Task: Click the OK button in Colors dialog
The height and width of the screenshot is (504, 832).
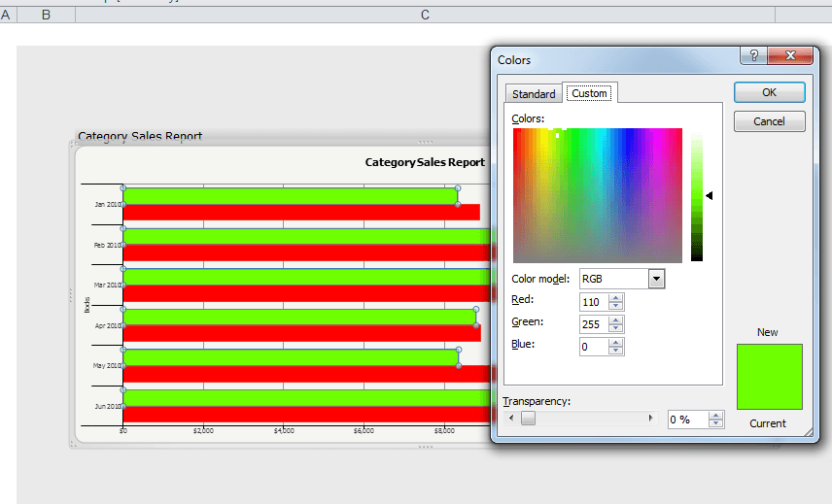Action: [x=769, y=92]
